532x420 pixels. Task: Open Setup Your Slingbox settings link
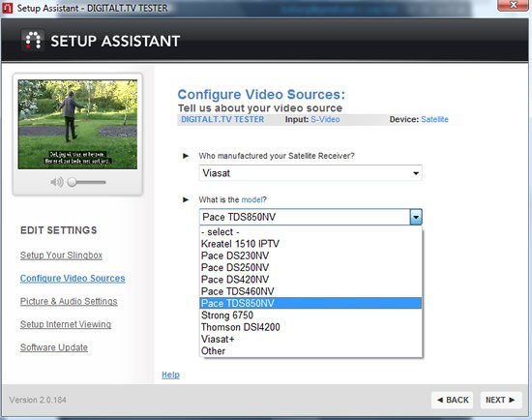click(x=61, y=255)
